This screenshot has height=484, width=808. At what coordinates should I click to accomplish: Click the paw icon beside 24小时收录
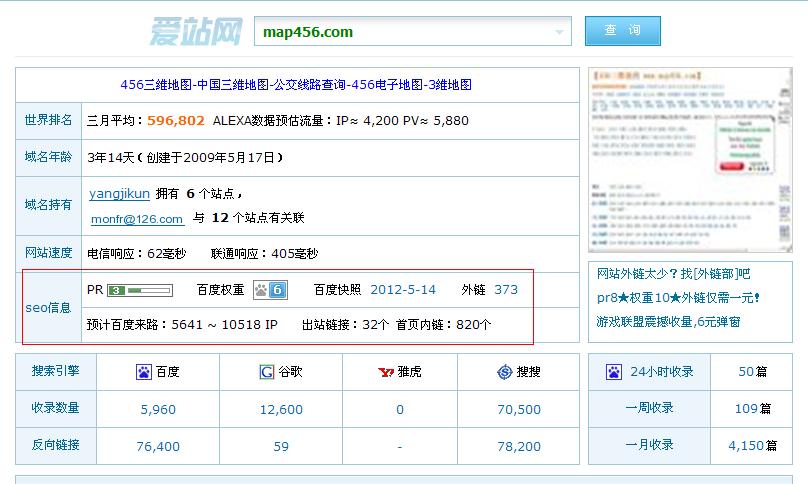coord(614,372)
